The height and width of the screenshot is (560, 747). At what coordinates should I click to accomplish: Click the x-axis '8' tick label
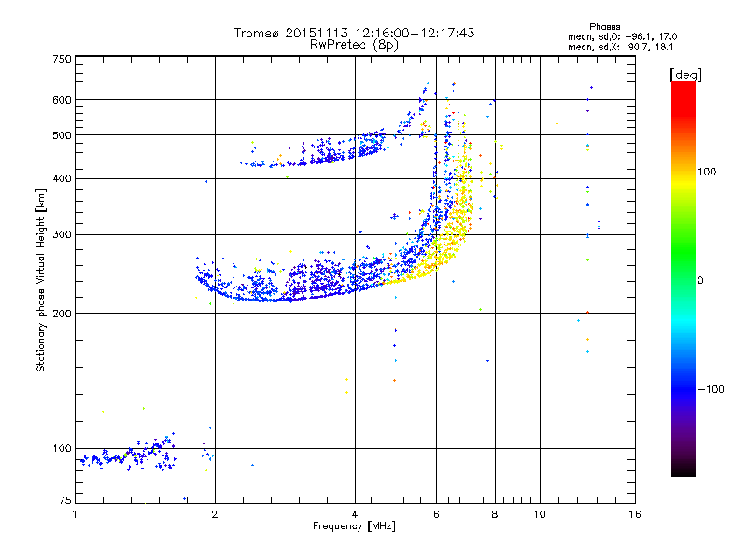[495, 514]
